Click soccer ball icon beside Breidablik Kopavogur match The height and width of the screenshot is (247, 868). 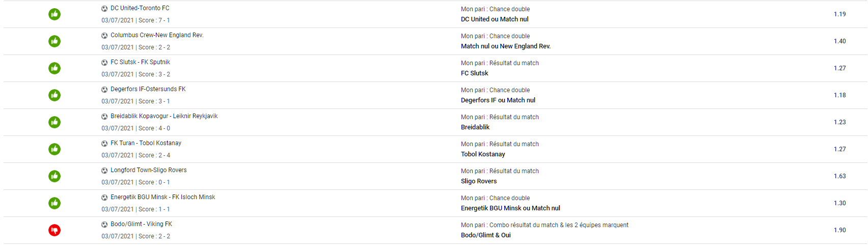[x=104, y=117]
